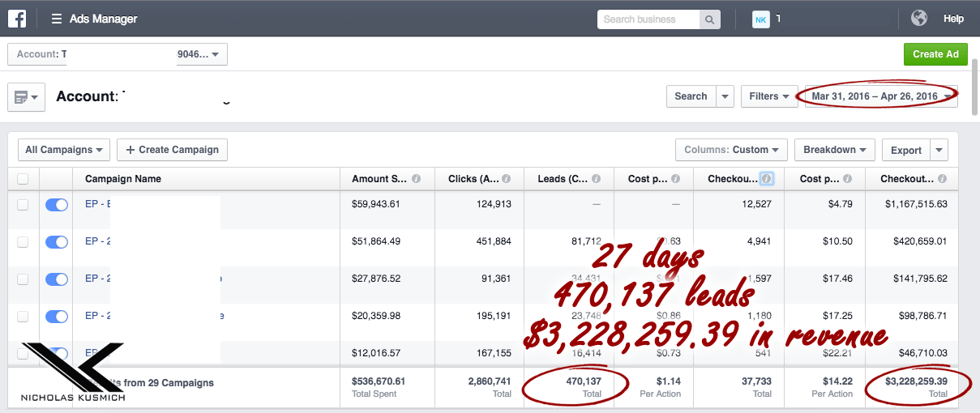Screen dimensions: 980x413
Task: Open the account overview icon dropdown
Action: 26,97
